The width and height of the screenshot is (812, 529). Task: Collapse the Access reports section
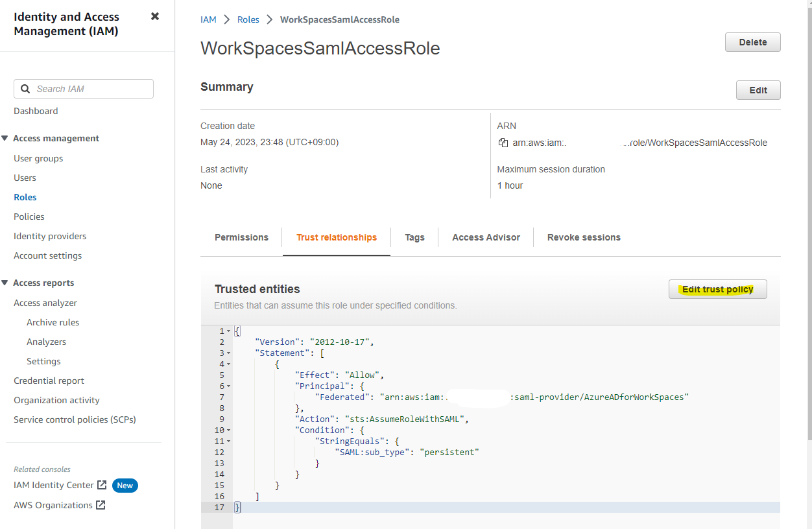pos(6,283)
